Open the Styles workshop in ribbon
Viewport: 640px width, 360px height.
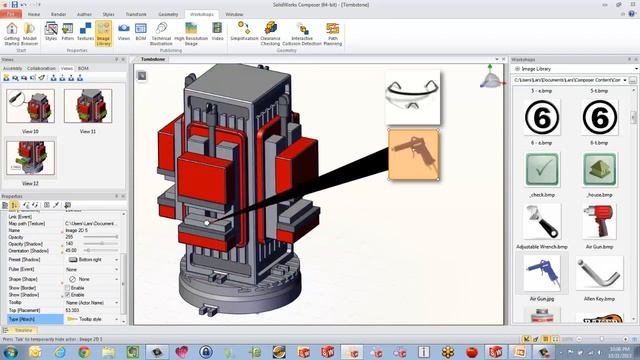(51, 32)
